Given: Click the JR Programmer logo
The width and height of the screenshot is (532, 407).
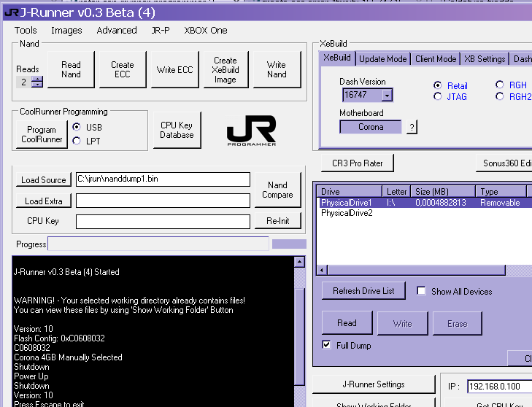Looking at the screenshot, I should click(250, 131).
